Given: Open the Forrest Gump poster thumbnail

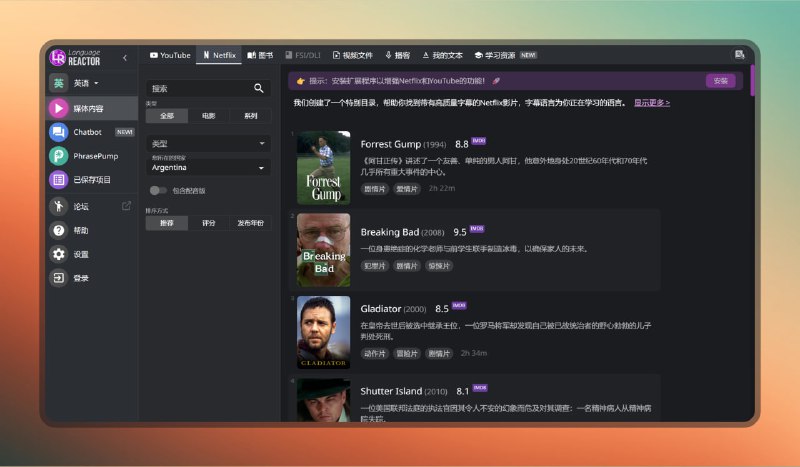Looking at the screenshot, I should pos(323,168).
